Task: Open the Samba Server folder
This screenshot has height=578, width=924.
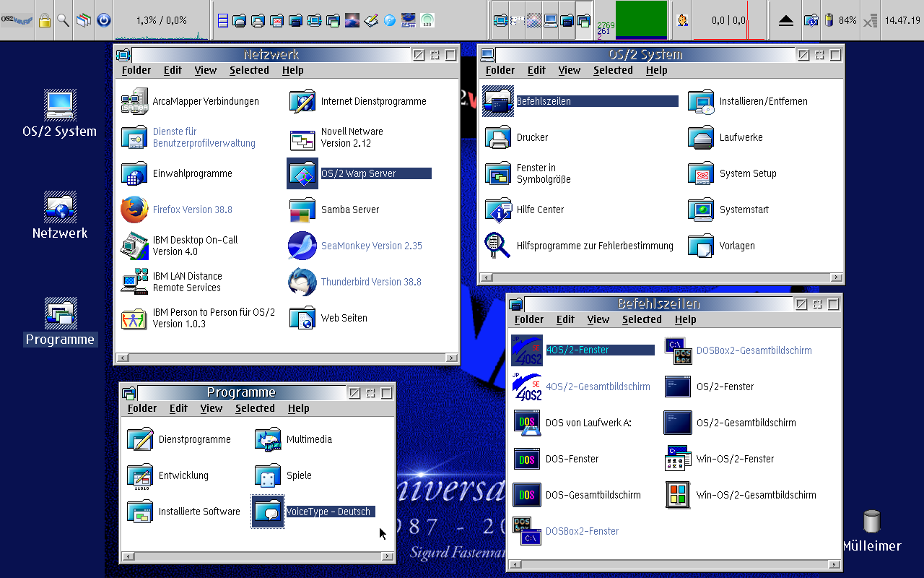Action: (302, 210)
